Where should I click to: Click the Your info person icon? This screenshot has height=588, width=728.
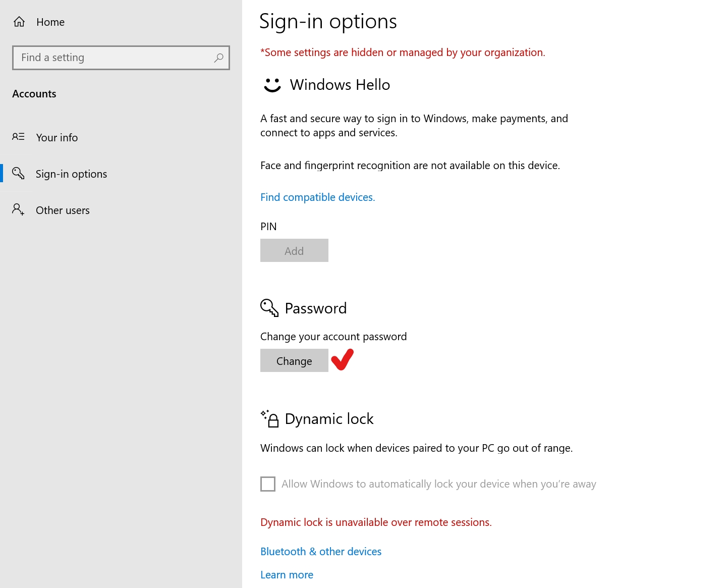[x=18, y=137]
